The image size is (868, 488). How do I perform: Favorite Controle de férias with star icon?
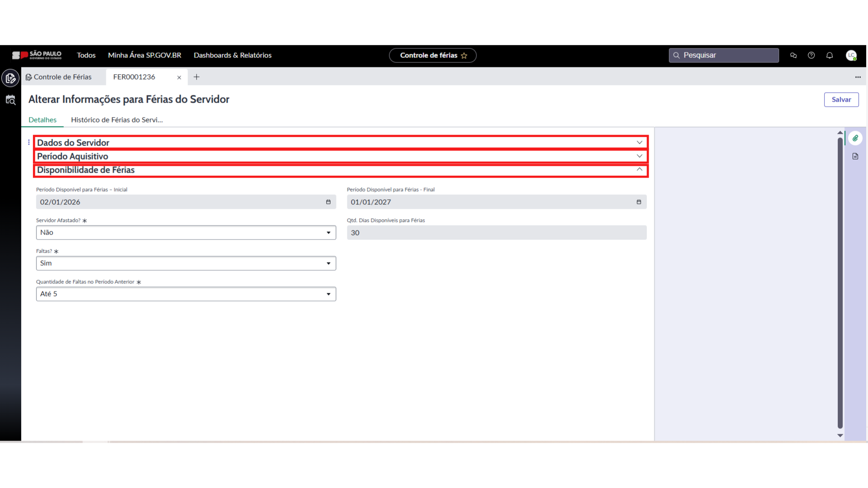pyautogui.click(x=464, y=56)
